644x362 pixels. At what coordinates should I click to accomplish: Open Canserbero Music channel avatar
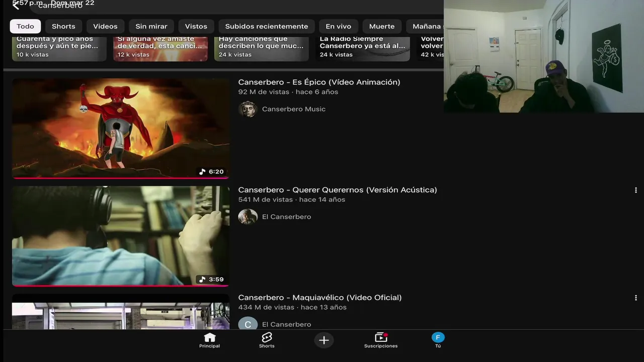pos(248,109)
